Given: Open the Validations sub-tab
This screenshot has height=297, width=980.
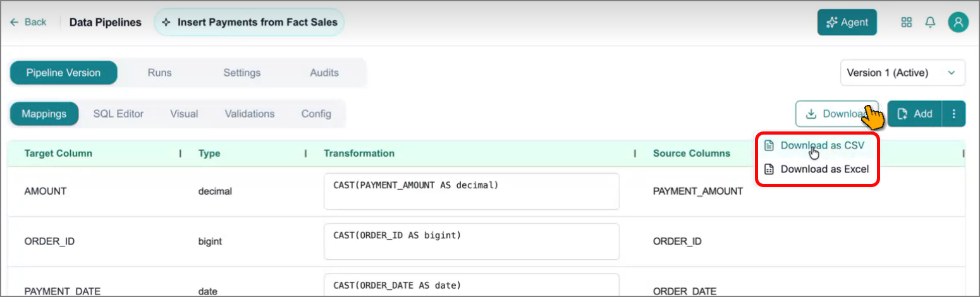Looking at the screenshot, I should click(x=250, y=114).
